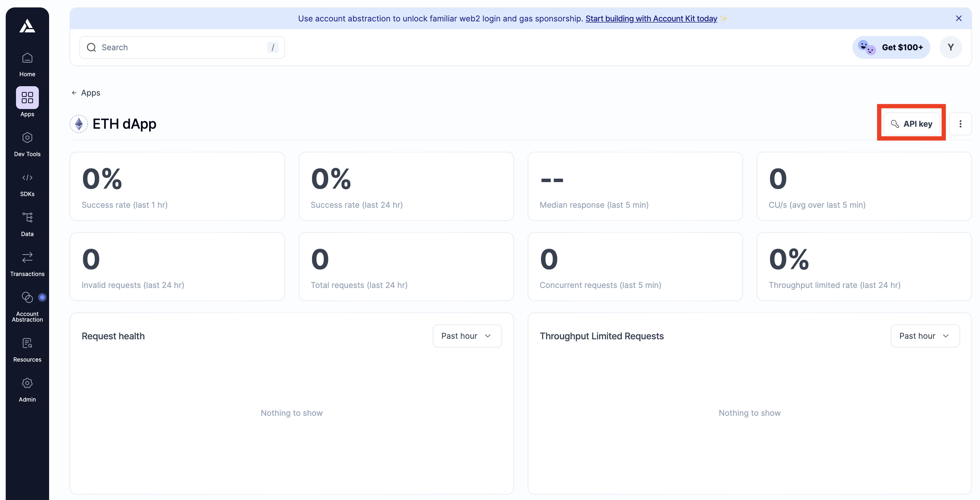Image resolution: width=980 pixels, height=500 pixels.
Task: Click the blue notification dot on Account Abstraction
Action: (x=42, y=297)
